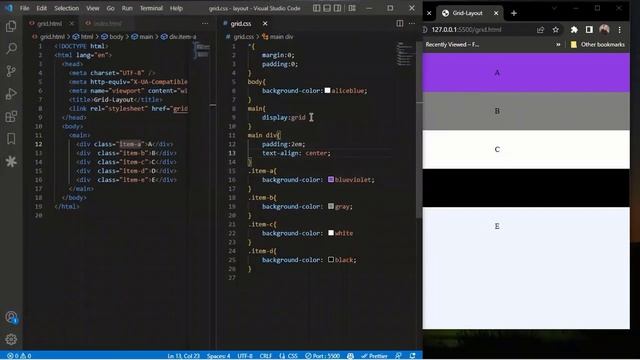The height and width of the screenshot is (360, 640).
Task: Select 'body' in grid.html breadcrumb
Action: (116, 37)
